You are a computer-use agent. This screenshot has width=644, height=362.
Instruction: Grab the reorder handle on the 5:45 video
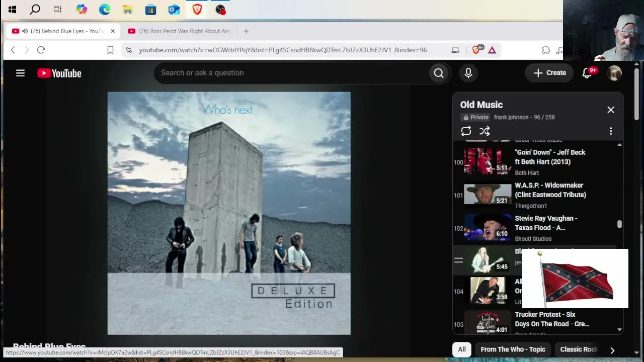pos(458,260)
